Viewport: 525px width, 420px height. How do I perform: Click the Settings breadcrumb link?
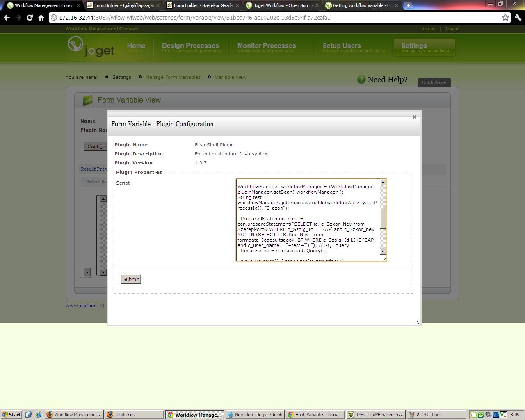tap(122, 77)
